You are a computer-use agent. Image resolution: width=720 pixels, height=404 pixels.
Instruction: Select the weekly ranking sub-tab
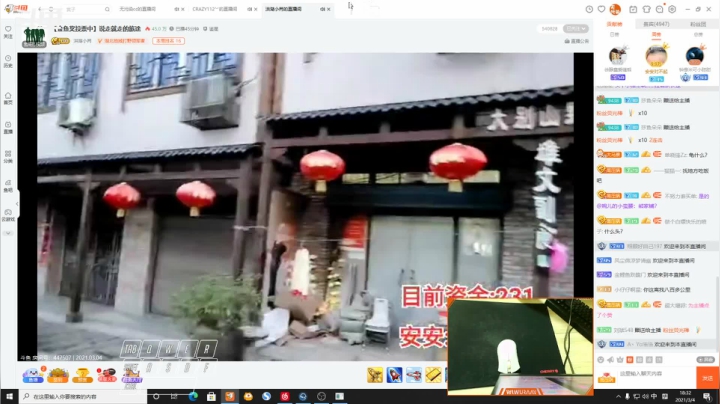tap(656, 34)
